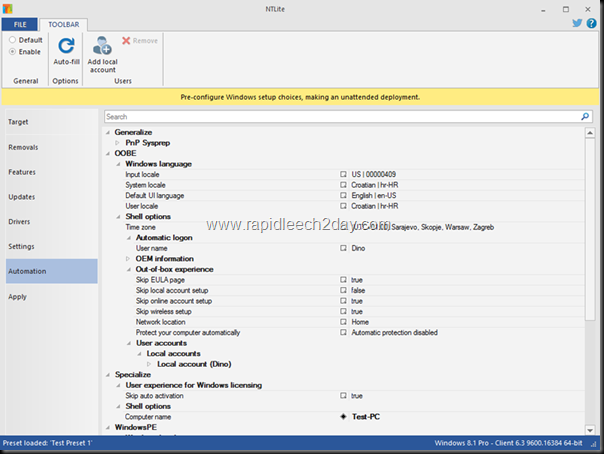Open the Apply page in sidebar

point(52,297)
